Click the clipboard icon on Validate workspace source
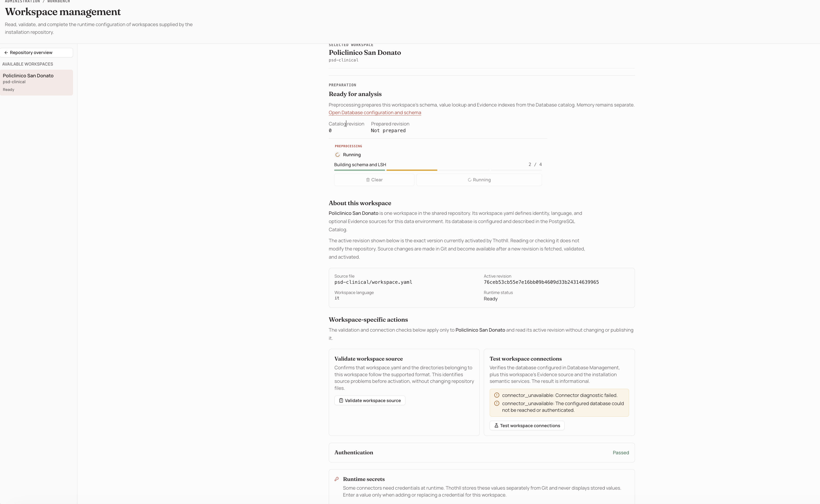The image size is (820, 504). pyautogui.click(x=341, y=401)
